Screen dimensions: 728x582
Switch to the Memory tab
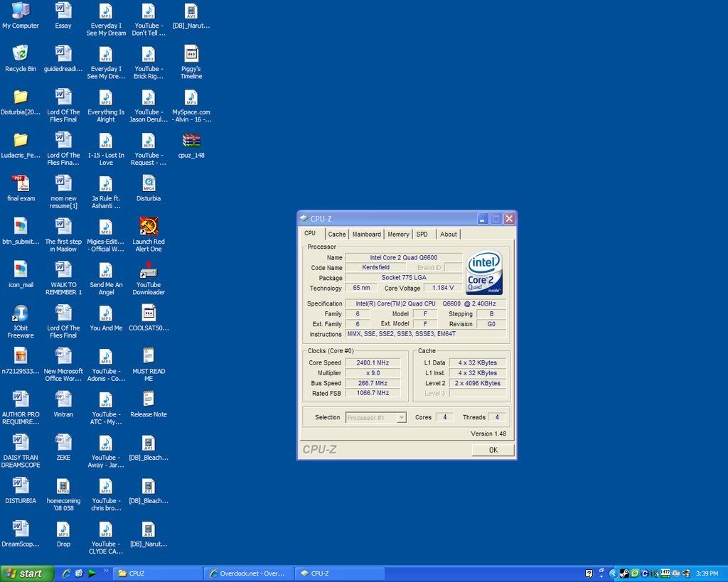(398, 235)
